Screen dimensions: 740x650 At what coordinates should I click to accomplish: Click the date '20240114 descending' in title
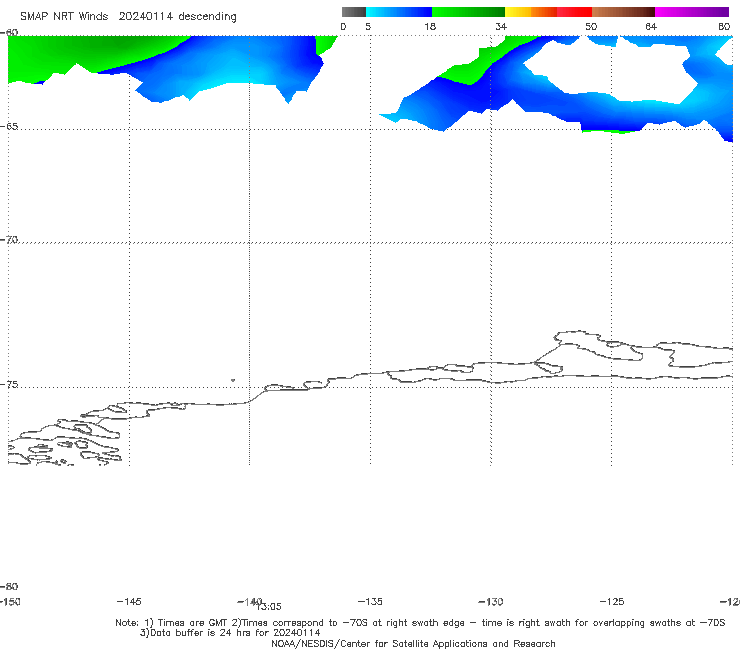(x=177, y=17)
